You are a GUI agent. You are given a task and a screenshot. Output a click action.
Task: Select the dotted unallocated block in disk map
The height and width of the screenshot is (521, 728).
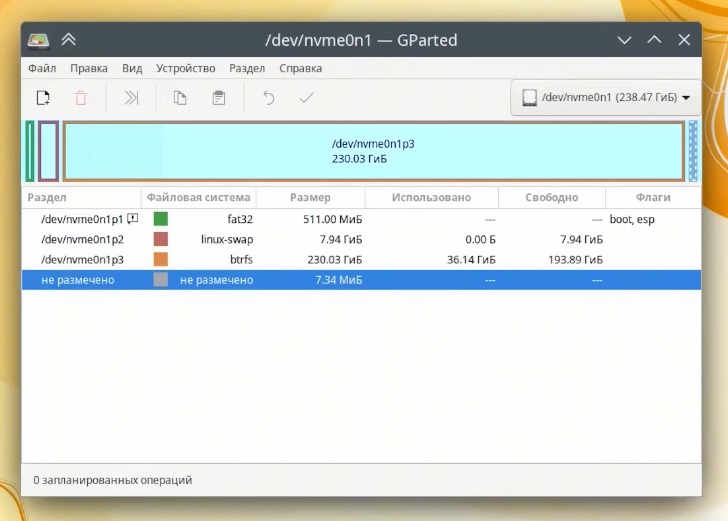pyautogui.click(x=693, y=151)
